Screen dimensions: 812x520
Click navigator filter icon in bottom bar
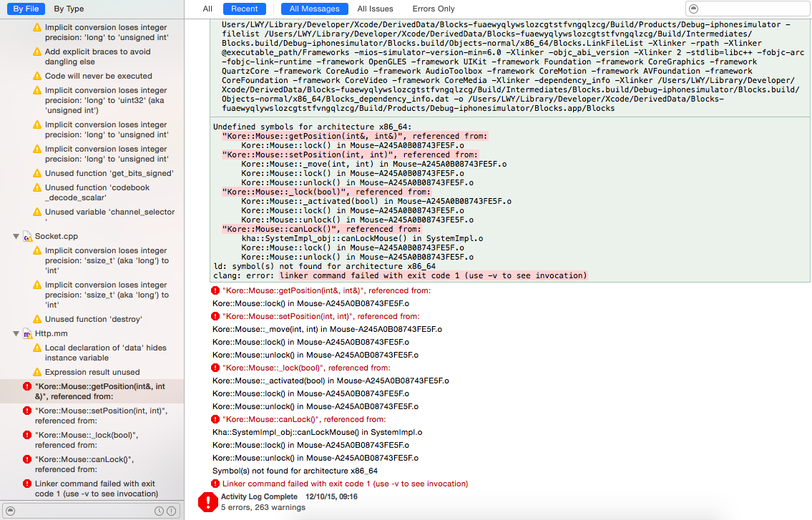pos(10,511)
